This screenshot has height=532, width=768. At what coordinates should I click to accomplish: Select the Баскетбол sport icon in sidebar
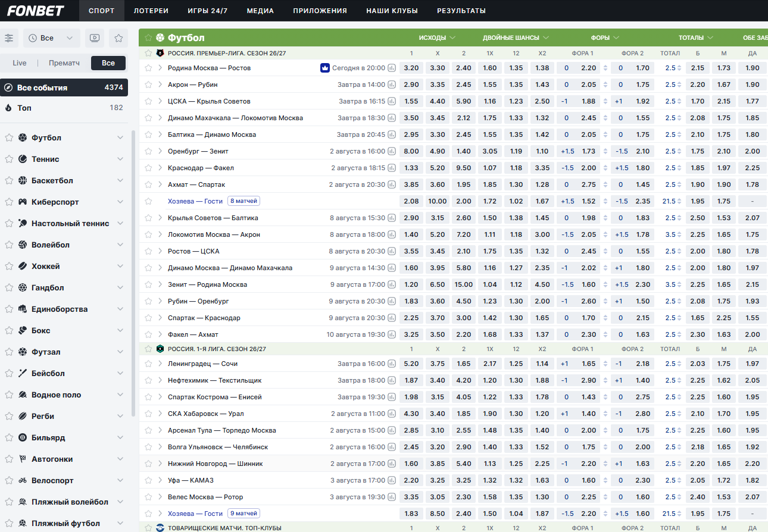[23, 180]
